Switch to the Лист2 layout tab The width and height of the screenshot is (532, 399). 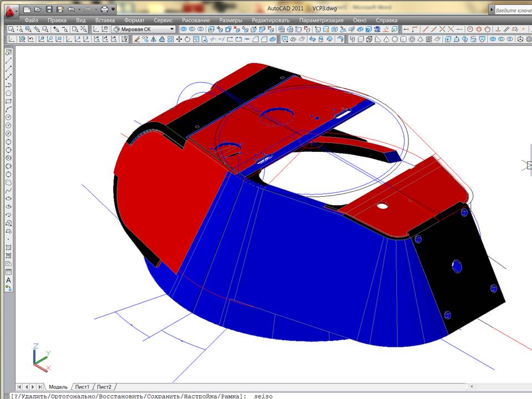(x=104, y=387)
